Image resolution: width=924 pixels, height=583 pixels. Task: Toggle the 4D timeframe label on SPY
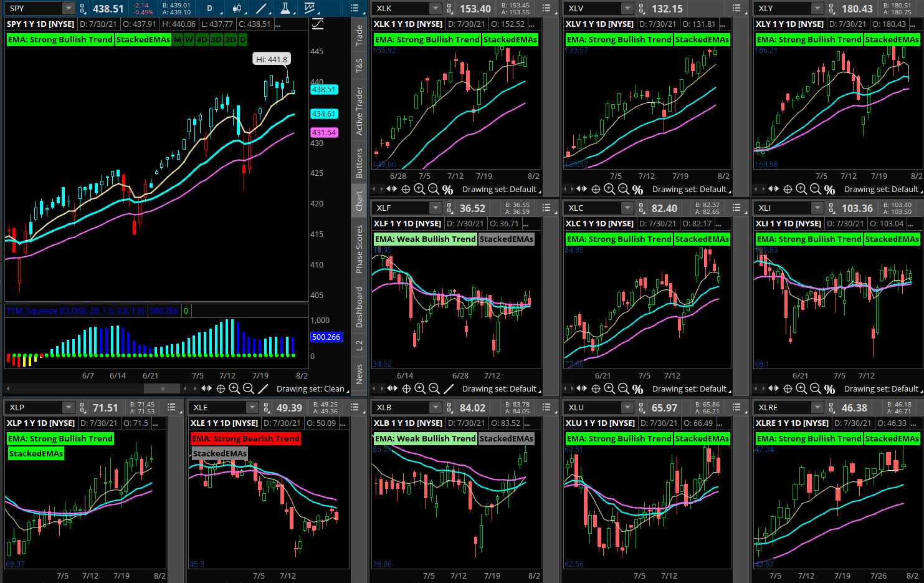point(202,39)
